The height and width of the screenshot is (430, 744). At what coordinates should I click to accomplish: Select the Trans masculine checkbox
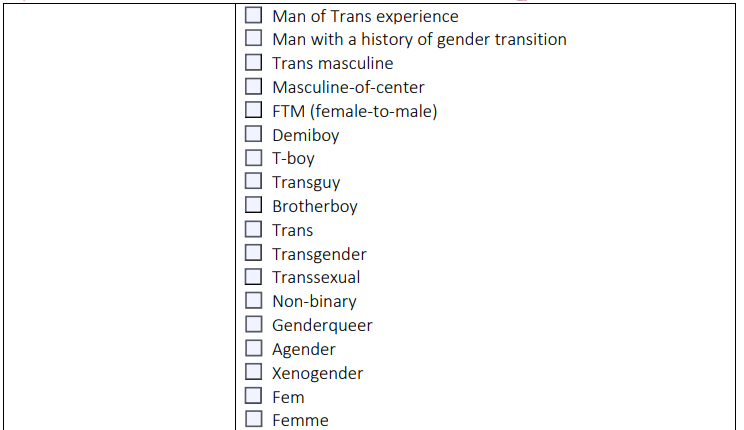[253, 62]
